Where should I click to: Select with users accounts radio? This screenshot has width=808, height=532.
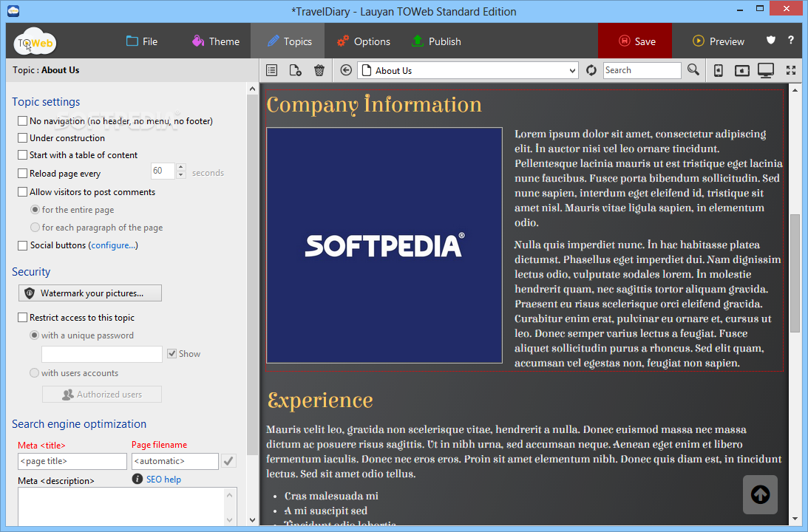(35, 373)
